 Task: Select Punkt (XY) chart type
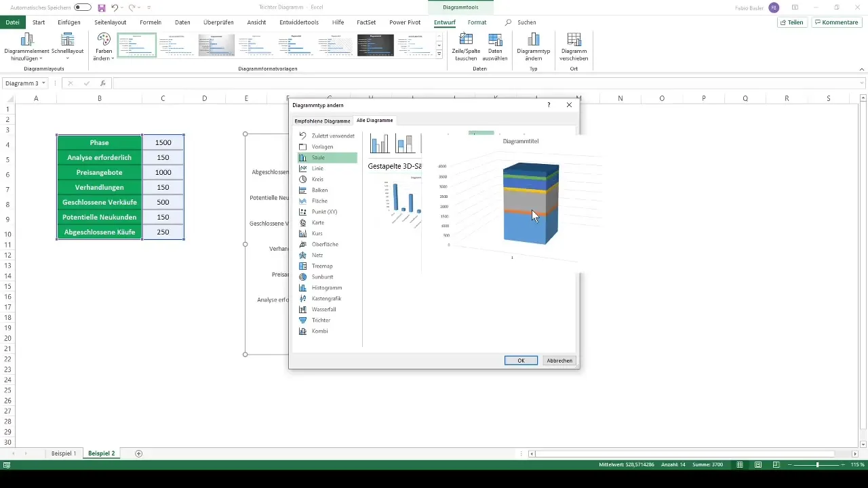pyautogui.click(x=328, y=211)
